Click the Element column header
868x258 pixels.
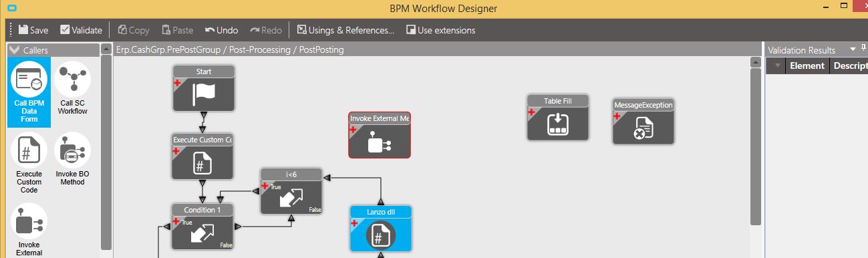coord(807,66)
